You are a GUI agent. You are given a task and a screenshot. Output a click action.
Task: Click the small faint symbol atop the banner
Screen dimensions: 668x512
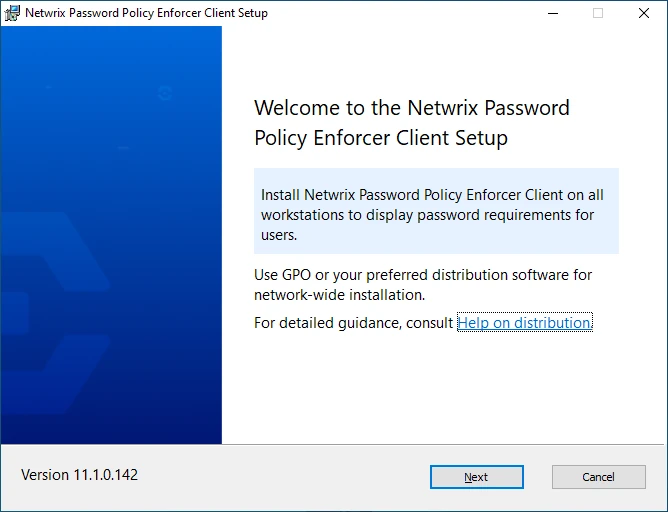[165, 94]
